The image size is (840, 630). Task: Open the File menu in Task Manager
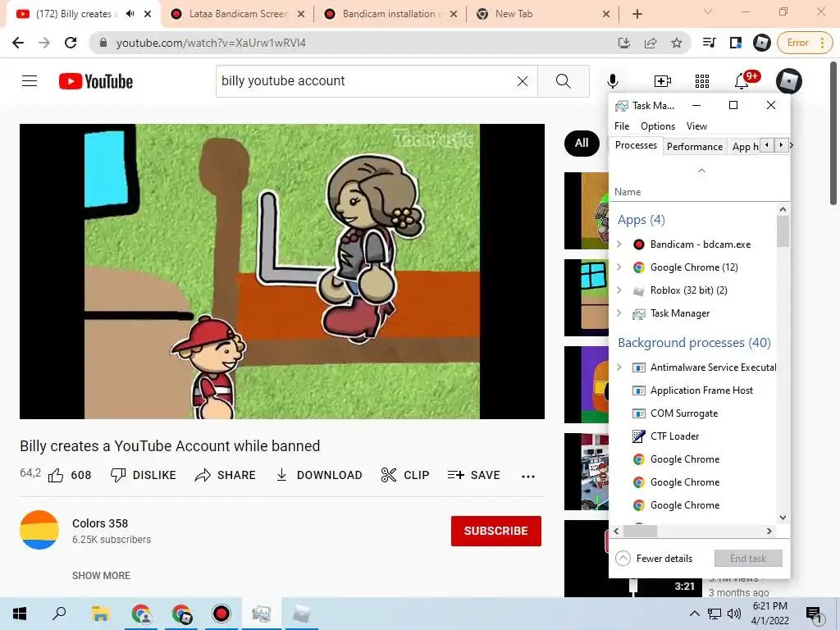tap(622, 126)
